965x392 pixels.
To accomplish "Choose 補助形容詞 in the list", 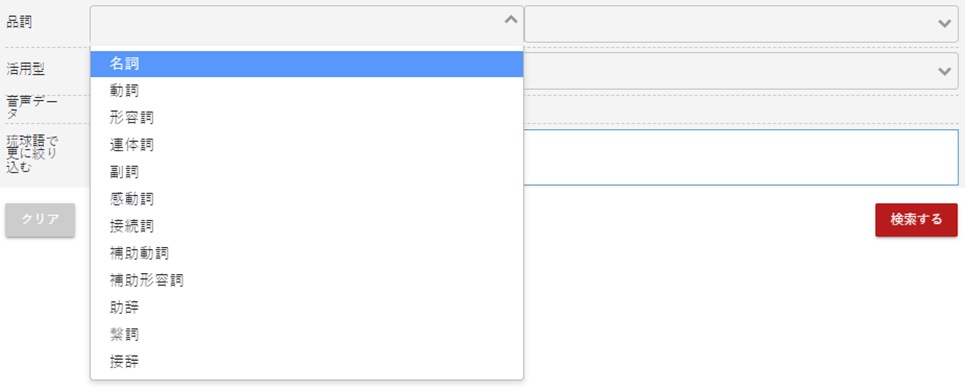I will (306, 281).
